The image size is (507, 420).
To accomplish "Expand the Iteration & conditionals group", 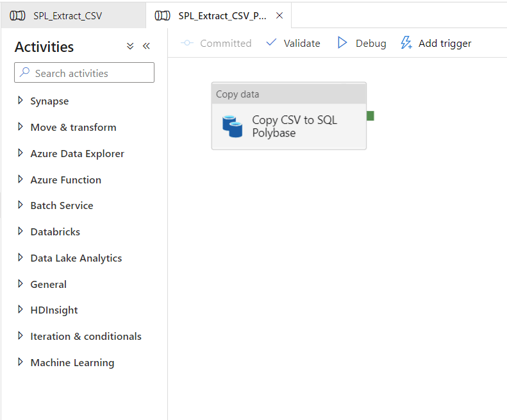I will [x=21, y=335].
